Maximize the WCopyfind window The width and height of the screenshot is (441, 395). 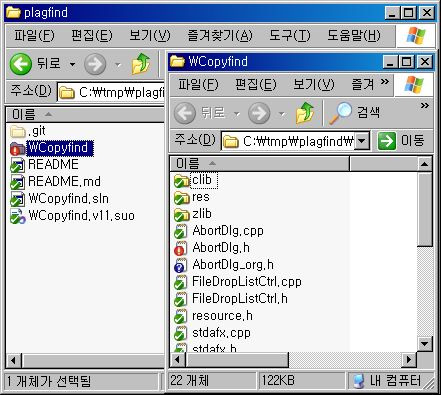(407, 62)
